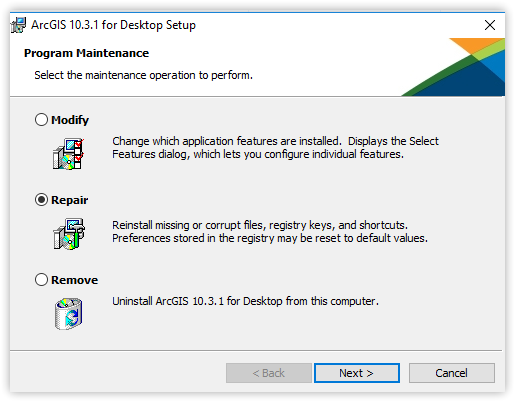Click the Modify features installer icon
This screenshot has height=404, width=515.
click(x=68, y=154)
